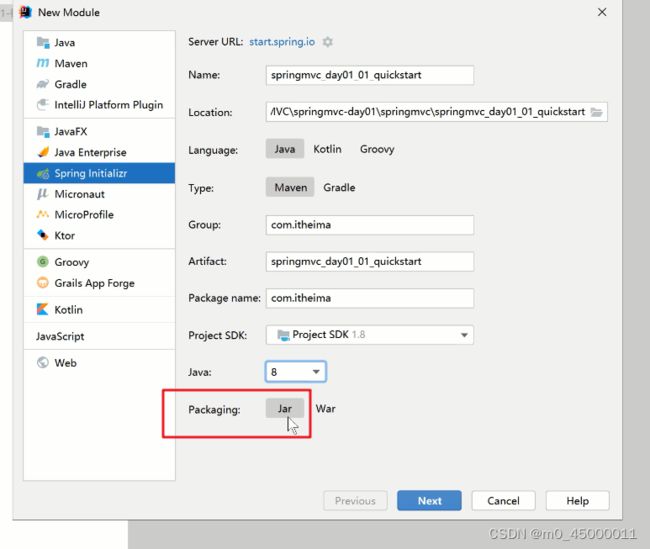Open the Project SDK dropdown
Image resolution: width=650 pixels, height=549 pixels.
pyautogui.click(x=370, y=335)
